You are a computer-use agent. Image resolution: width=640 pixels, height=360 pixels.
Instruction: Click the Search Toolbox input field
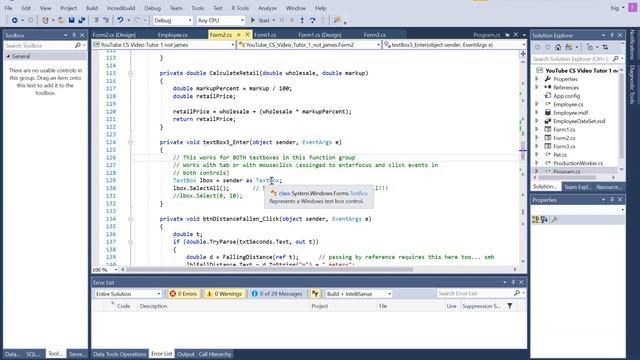pos(39,46)
